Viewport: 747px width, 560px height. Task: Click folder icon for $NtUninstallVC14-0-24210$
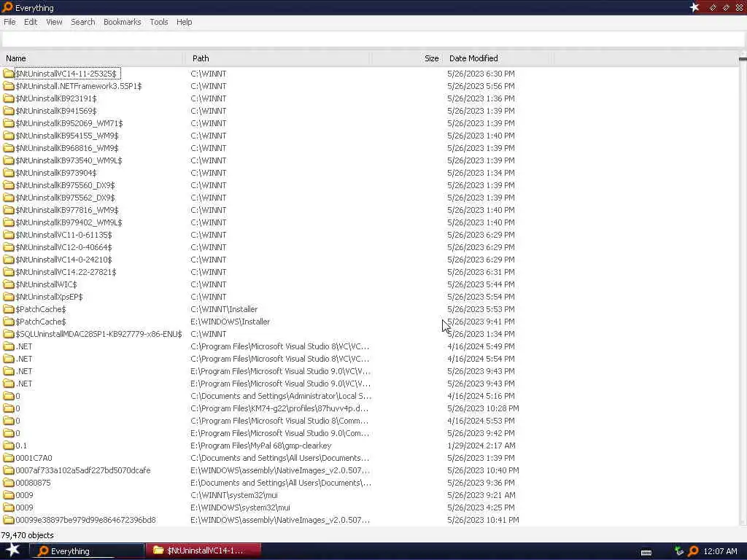pyautogui.click(x=9, y=259)
